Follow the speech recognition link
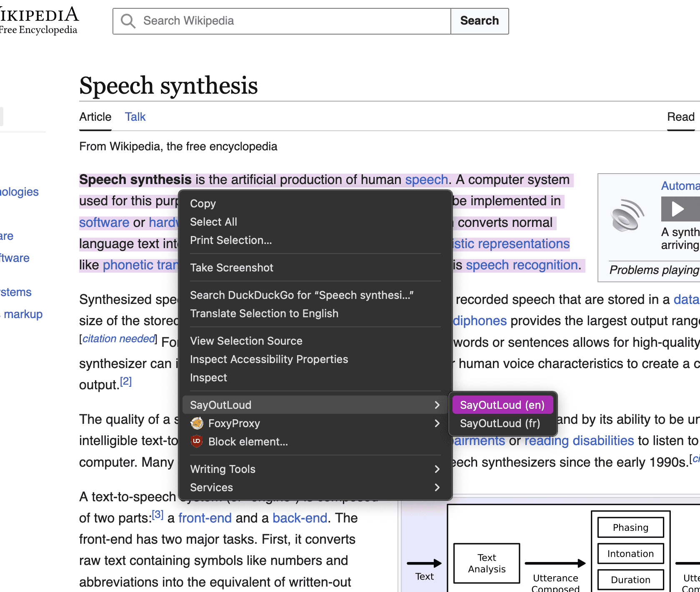 pyautogui.click(x=522, y=265)
